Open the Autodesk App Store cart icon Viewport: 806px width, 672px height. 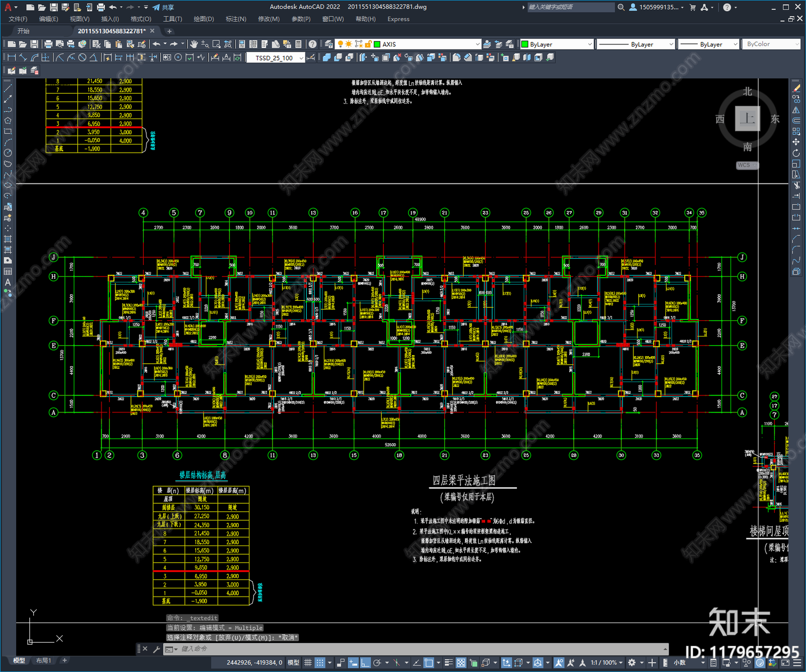click(x=693, y=7)
